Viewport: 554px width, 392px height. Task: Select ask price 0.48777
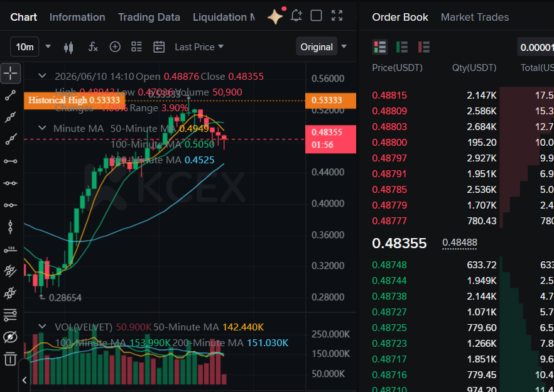pos(389,221)
